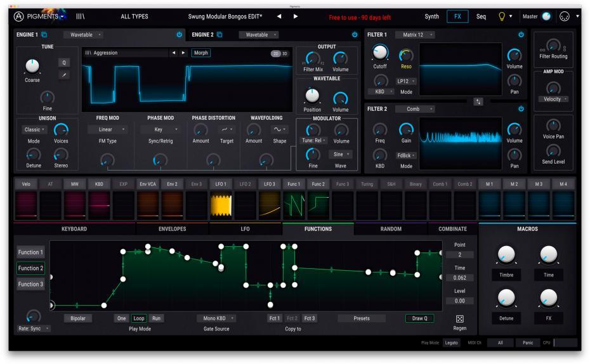
Task: Disable Filter 2 with its power button
Action: pos(521,109)
